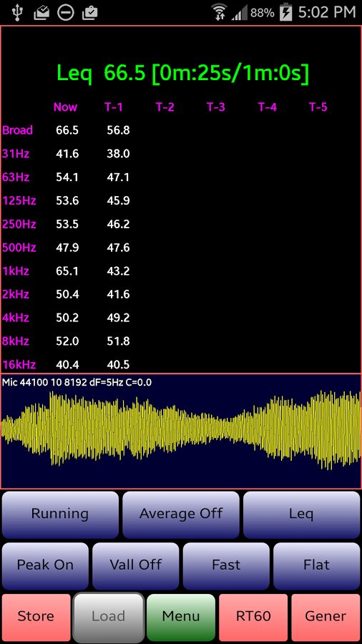Tap the do-not-disturb circle icon

pos(66,12)
